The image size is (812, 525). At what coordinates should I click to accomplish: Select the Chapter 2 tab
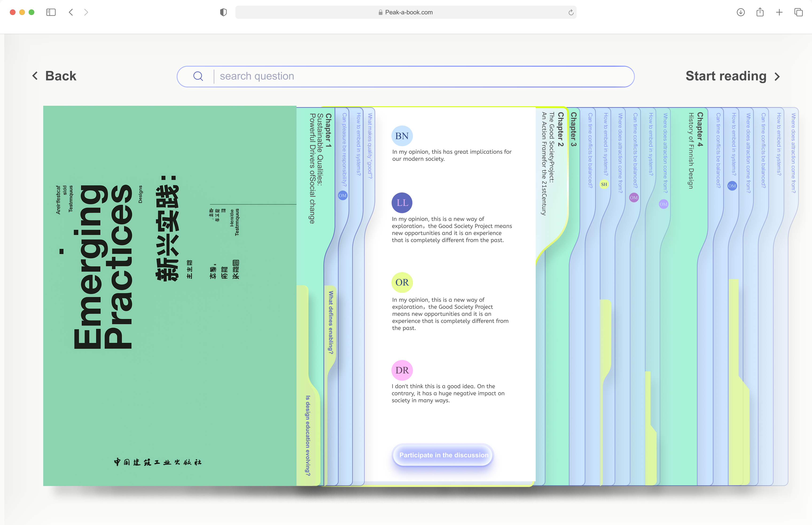pos(560,130)
